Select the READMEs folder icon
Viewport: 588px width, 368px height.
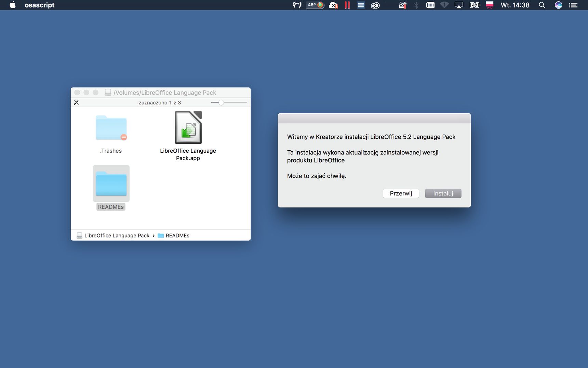pos(111,183)
